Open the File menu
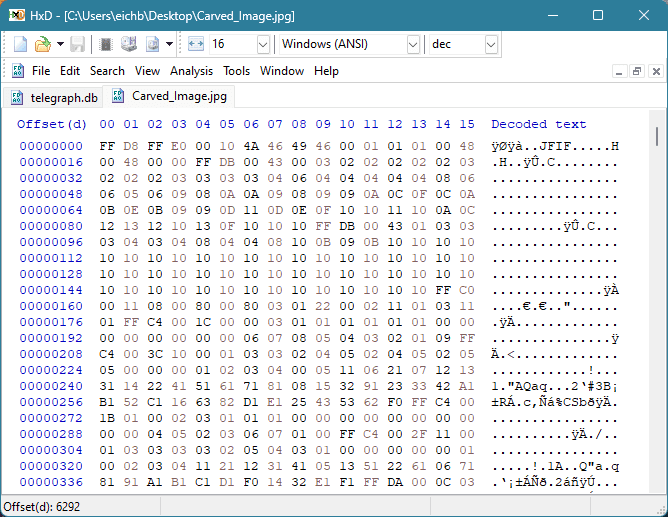668x517 pixels. click(41, 71)
